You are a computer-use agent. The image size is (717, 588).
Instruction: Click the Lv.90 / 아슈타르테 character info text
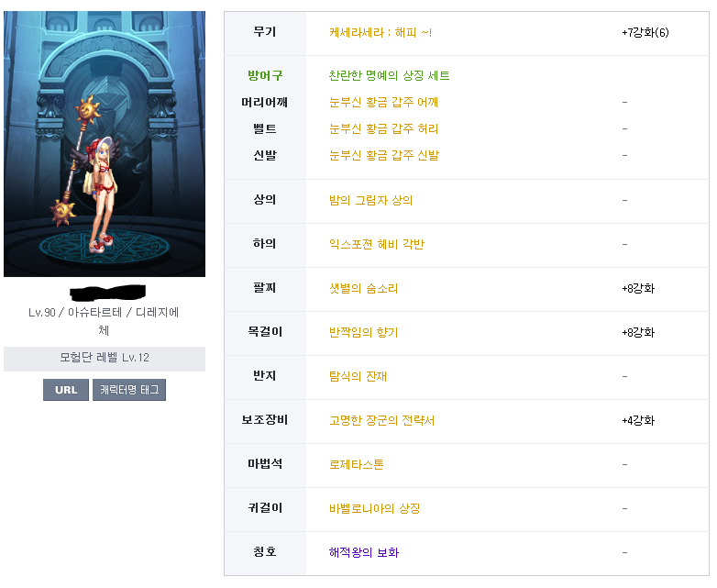[104, 321]
